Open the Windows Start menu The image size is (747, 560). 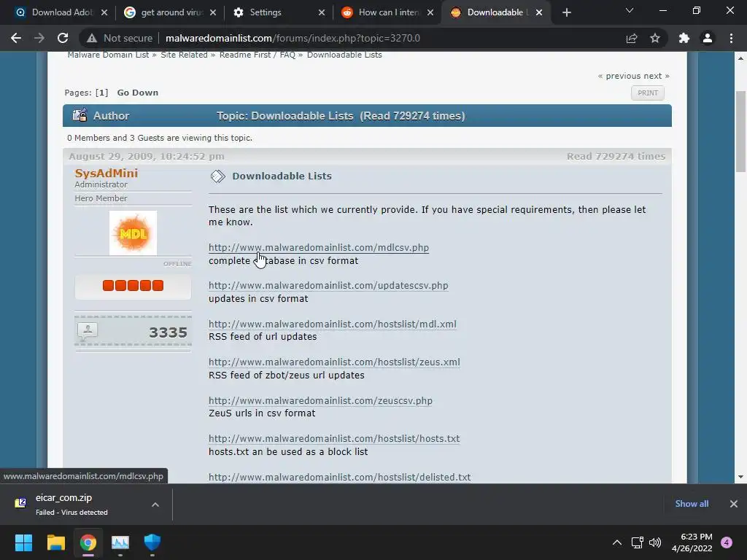pyautogui.click(x=23, y=542)
